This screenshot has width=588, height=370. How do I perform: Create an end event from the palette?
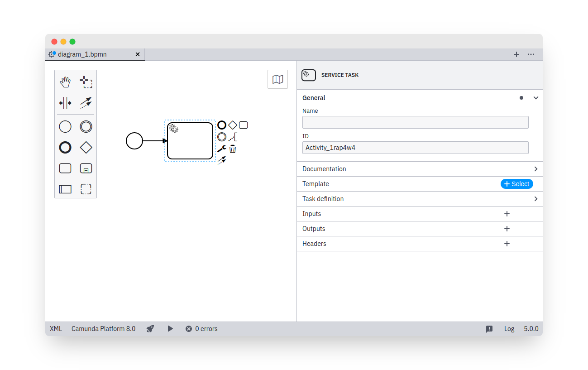pos(65,147)
